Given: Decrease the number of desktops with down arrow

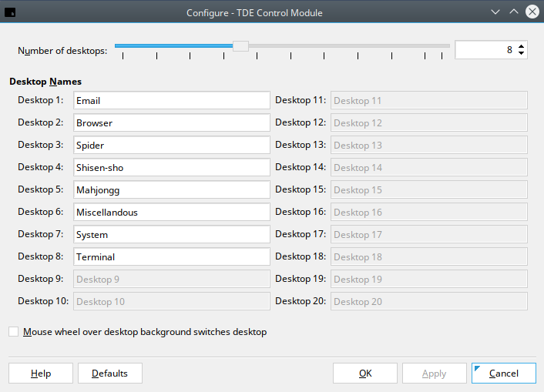Looking at the screenshot, I should coord(522,54).
